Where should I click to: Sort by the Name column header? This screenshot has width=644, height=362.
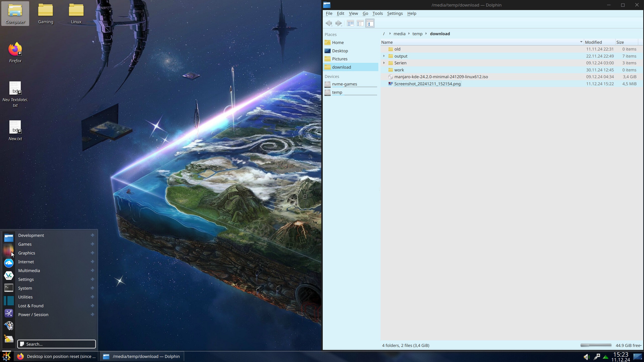[x=482, y=42]
